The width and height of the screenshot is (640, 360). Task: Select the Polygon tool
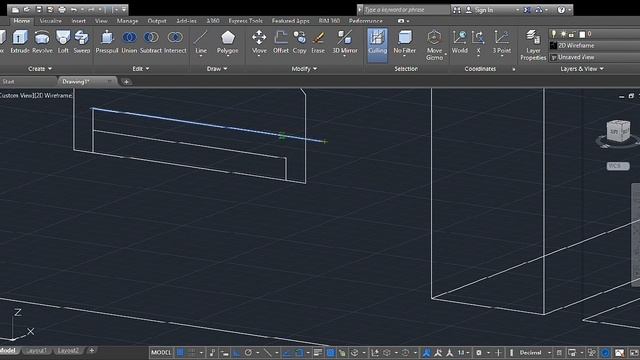tap(227, 42)
